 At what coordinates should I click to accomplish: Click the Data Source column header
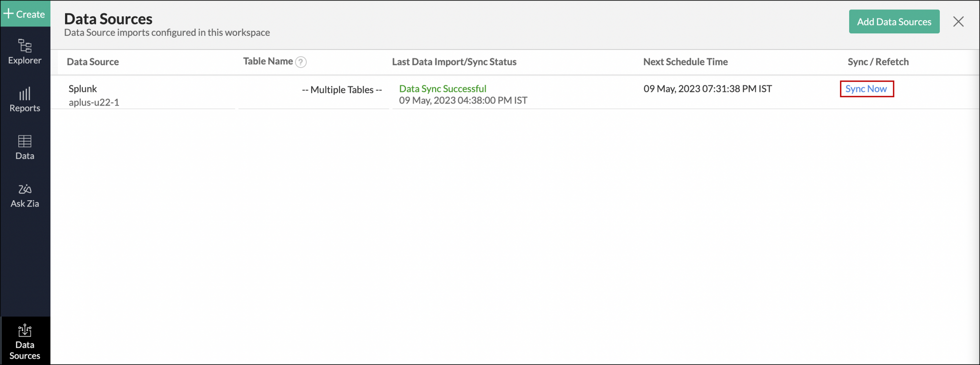click(93, 62)
